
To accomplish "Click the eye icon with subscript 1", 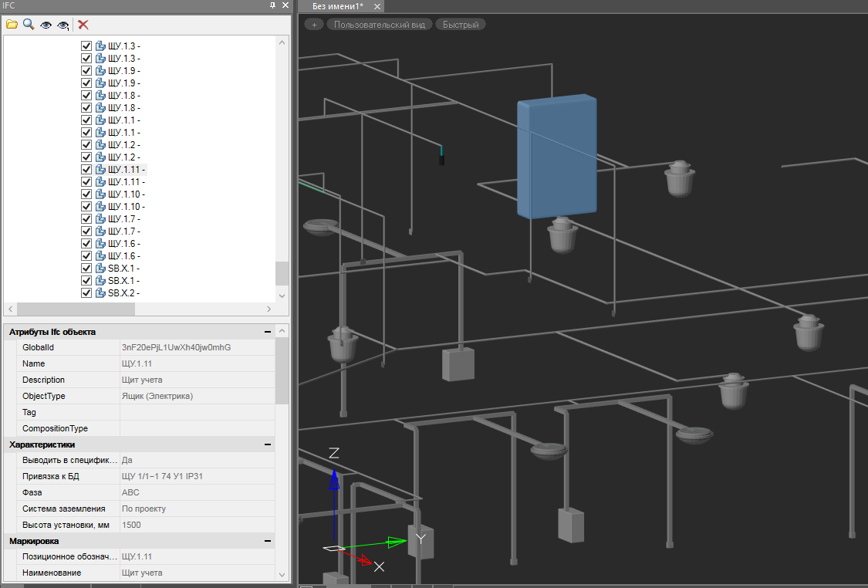I will (x=63, y=25).
